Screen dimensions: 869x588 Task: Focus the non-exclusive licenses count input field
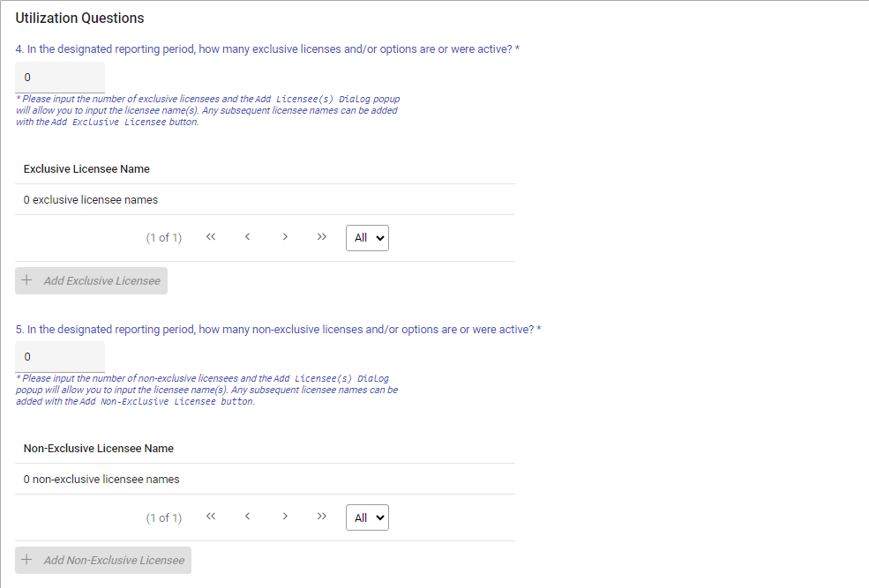[x=60, y=357]
